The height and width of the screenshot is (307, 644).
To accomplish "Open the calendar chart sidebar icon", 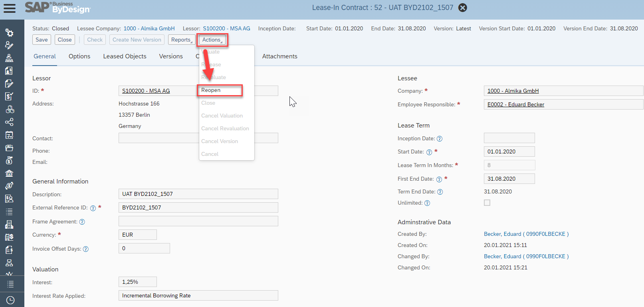I will [x=9, y=135].
